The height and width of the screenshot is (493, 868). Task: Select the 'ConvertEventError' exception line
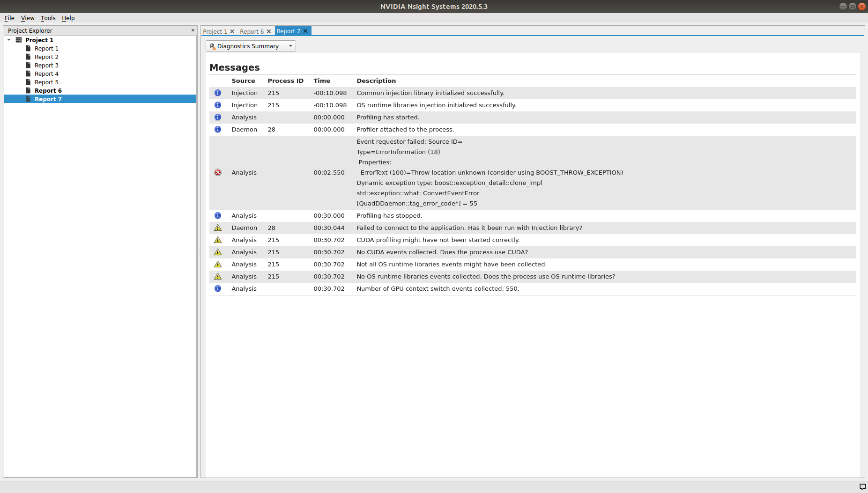(418, 193)
